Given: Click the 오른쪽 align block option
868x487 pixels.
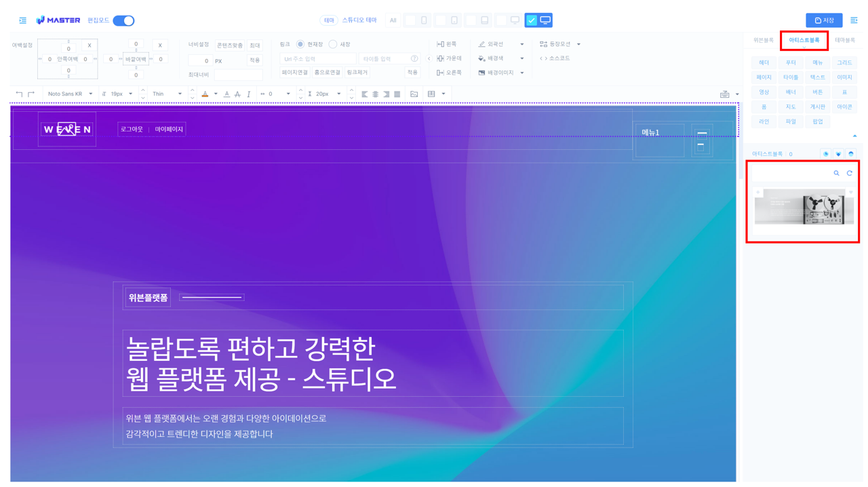Looking at the screenshot, I should click(449, 73).
